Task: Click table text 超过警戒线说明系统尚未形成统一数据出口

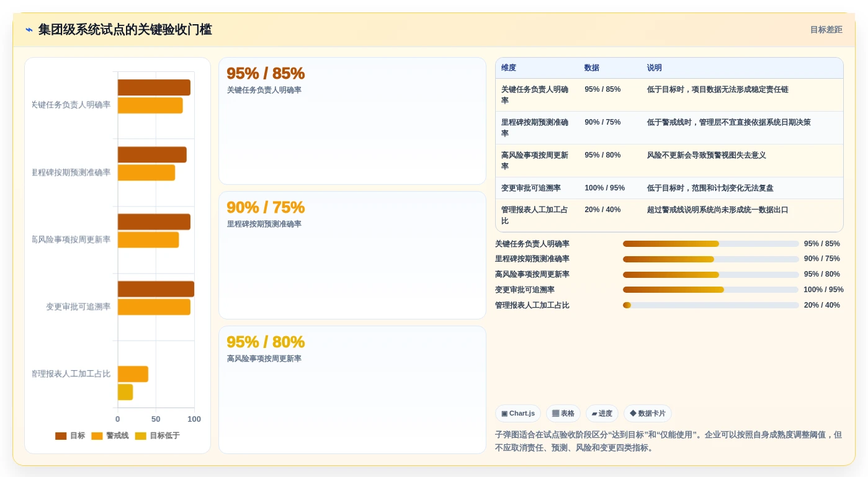Action: (x=718, y=210)
